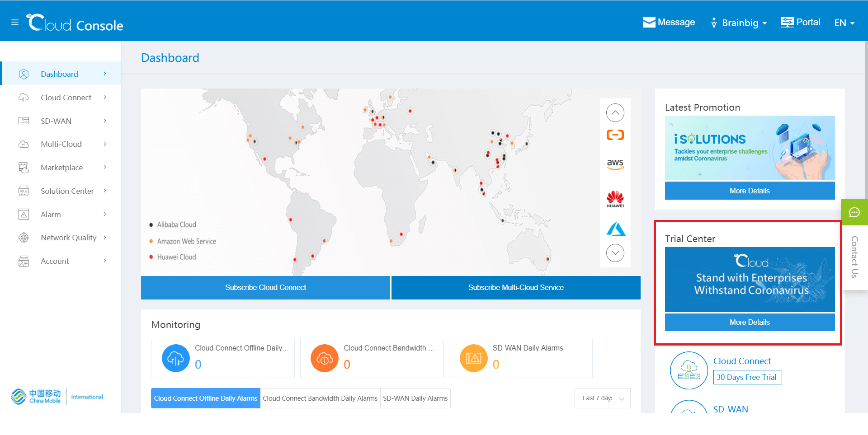Expand the Account menu chevron
Viewport: 868px width, 435px height.
(x=105, y=261)
